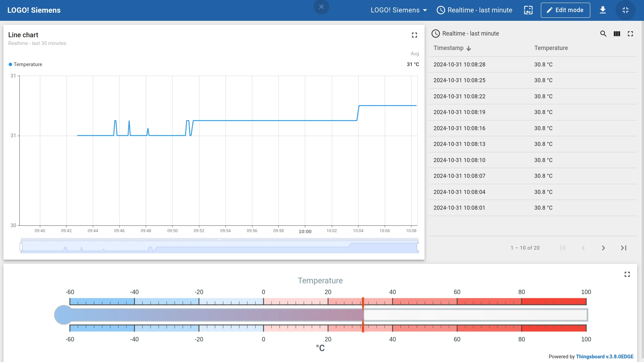The height and width of the screenshot is (362, 644).
Task: Click the Edit mode button
Action: point(565,10)
